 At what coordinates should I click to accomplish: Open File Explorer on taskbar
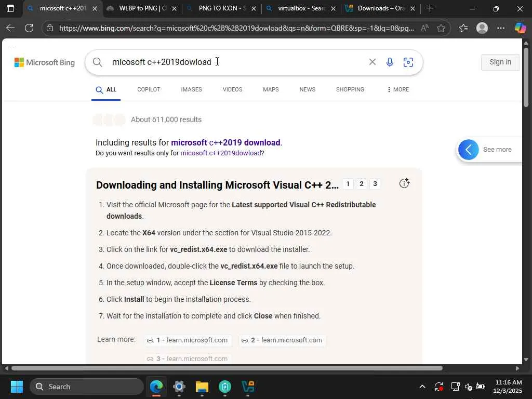tap(202, 387)
